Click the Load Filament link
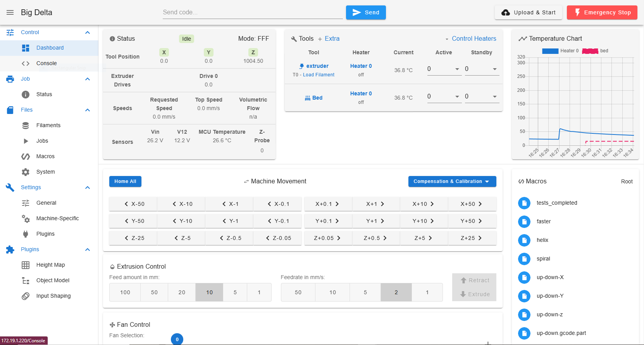This screenshot has width=644, height=345. click(x=319, y=75)
